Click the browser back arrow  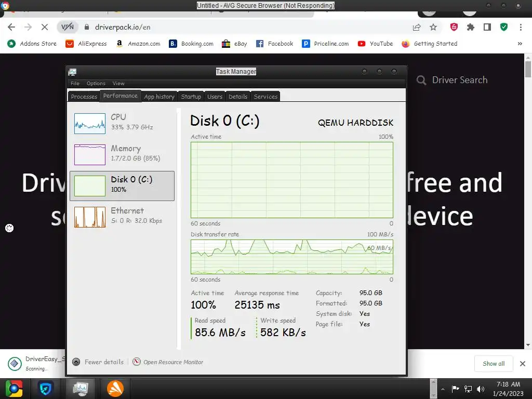[11, 27]
